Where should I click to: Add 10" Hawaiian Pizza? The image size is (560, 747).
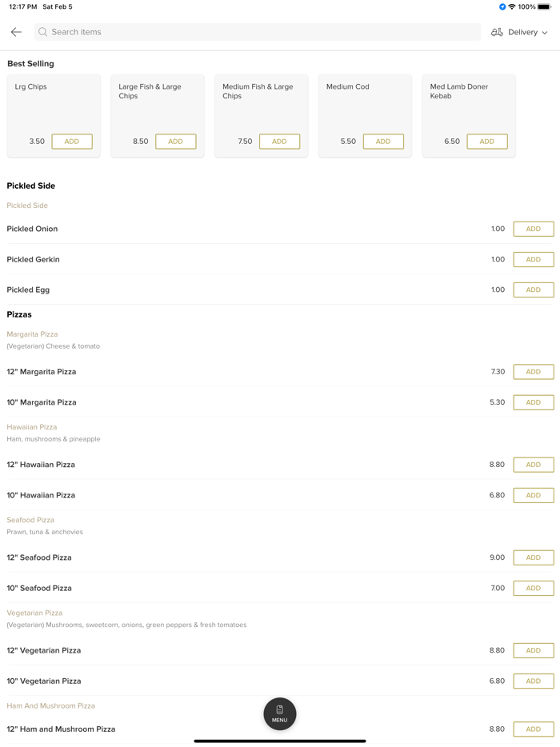click(533, 495)
